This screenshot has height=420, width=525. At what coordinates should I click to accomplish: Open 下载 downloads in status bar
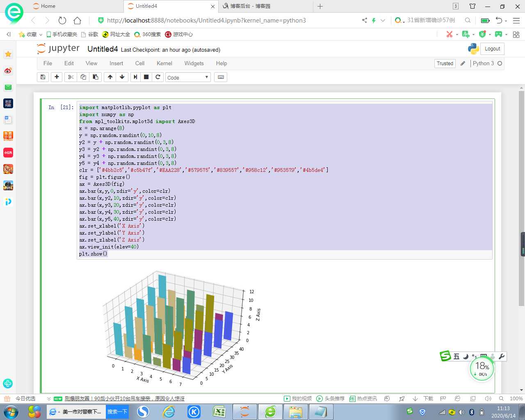tap(423, 399)
